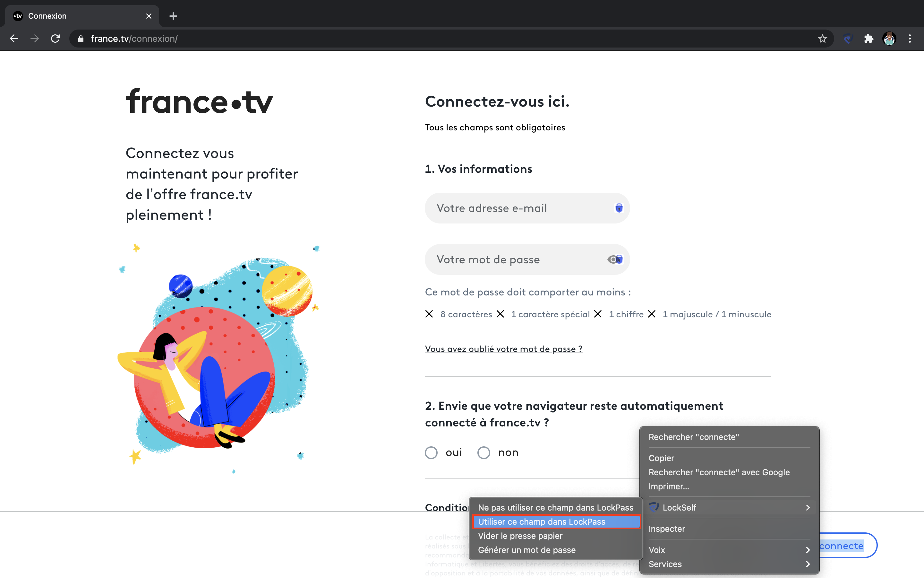Select 'Vider le presse papier'

[x=556, y=536]
